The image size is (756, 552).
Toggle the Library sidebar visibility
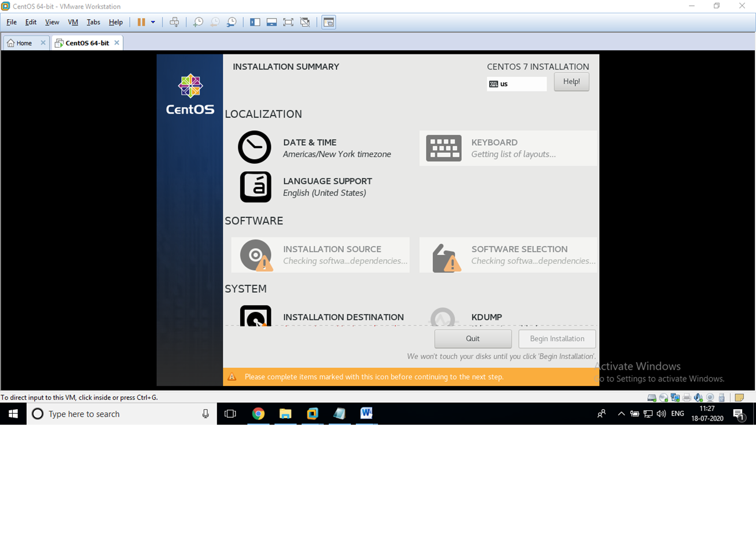pyautogui.click(x=255, y=21)
